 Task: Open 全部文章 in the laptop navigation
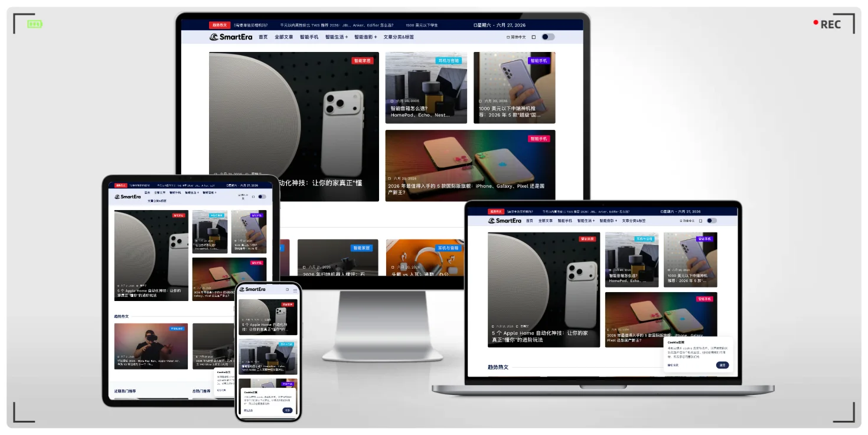546,221
